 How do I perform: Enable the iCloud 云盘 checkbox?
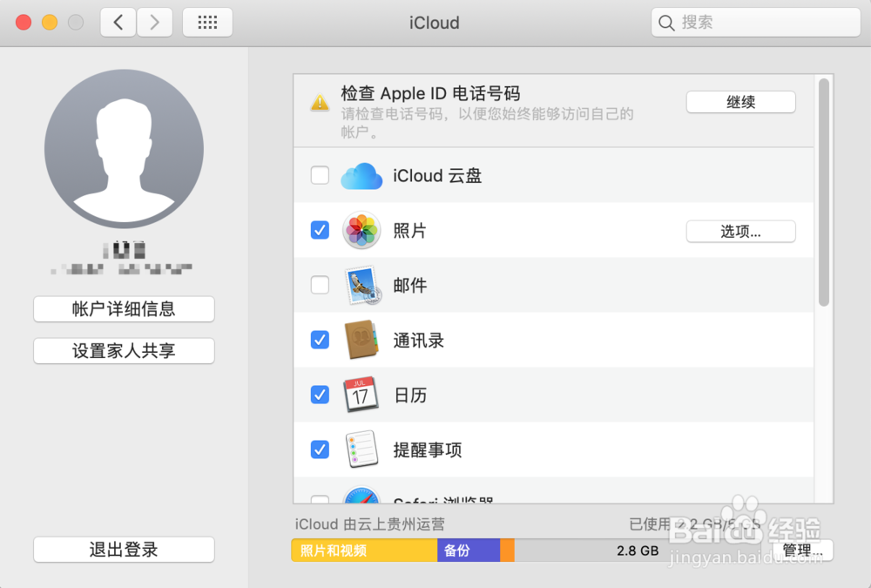pos(320,175)
